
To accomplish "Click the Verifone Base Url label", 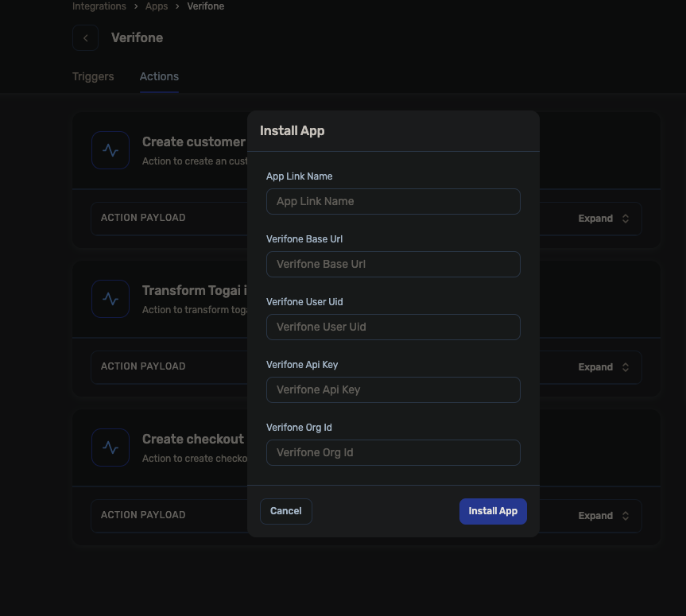I will click(304, 239).
